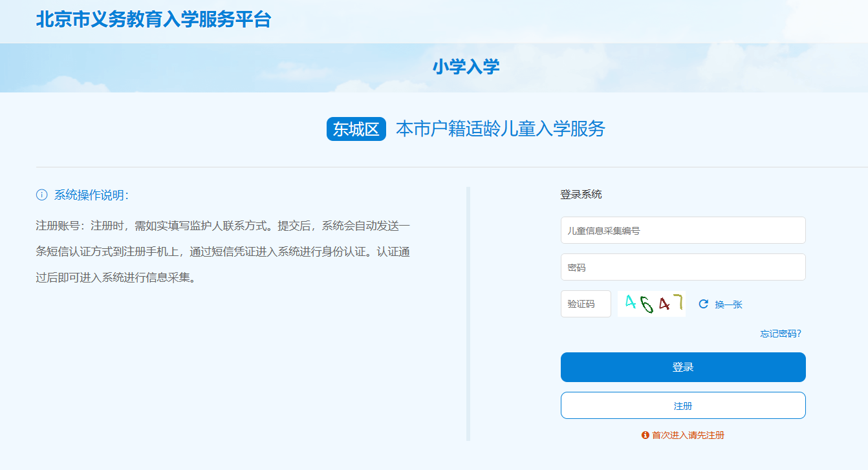Click the blue 登录 button

click(683, 367)
